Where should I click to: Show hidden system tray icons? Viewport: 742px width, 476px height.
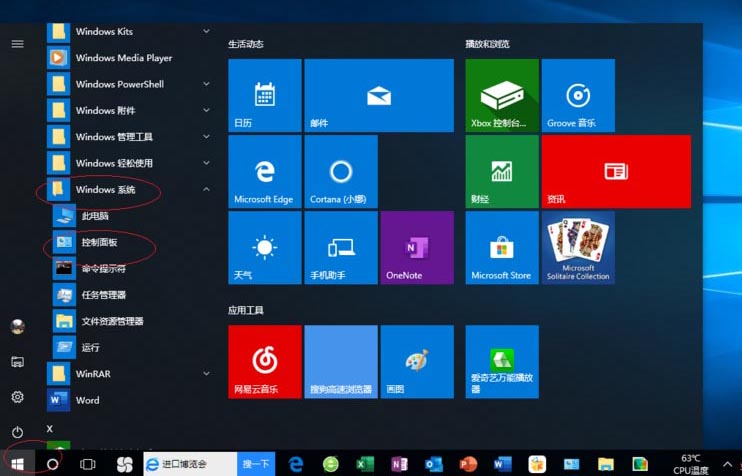[727, 464]
